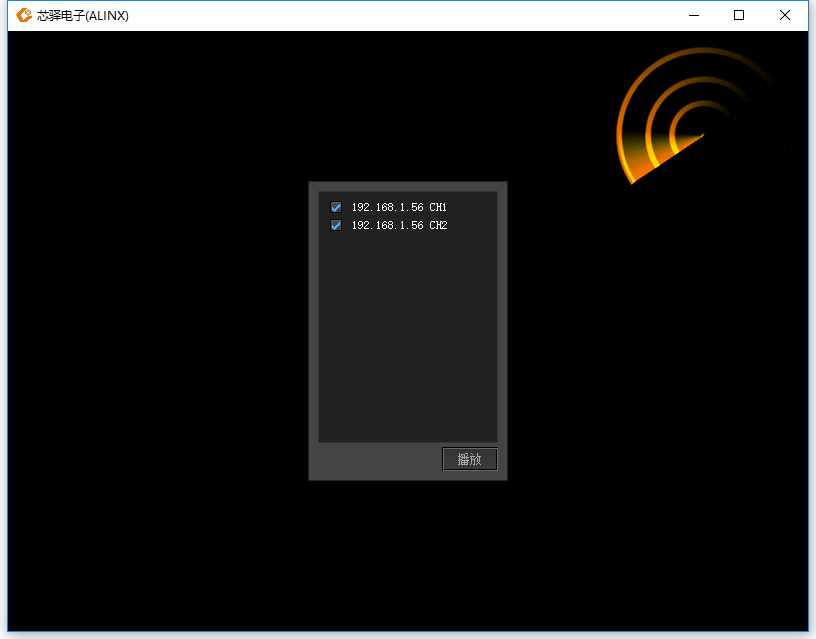The width and height of the screenshot is (816, 639).
Task: Click gray panel area left of 播放
Action: coord(377,460)
